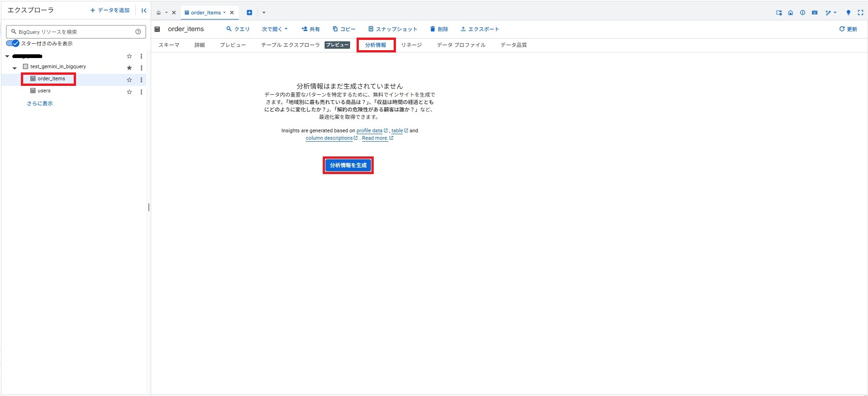Click the BigQuery resource search field
This screenshot has width=868, height=396.
pos(74,32)
